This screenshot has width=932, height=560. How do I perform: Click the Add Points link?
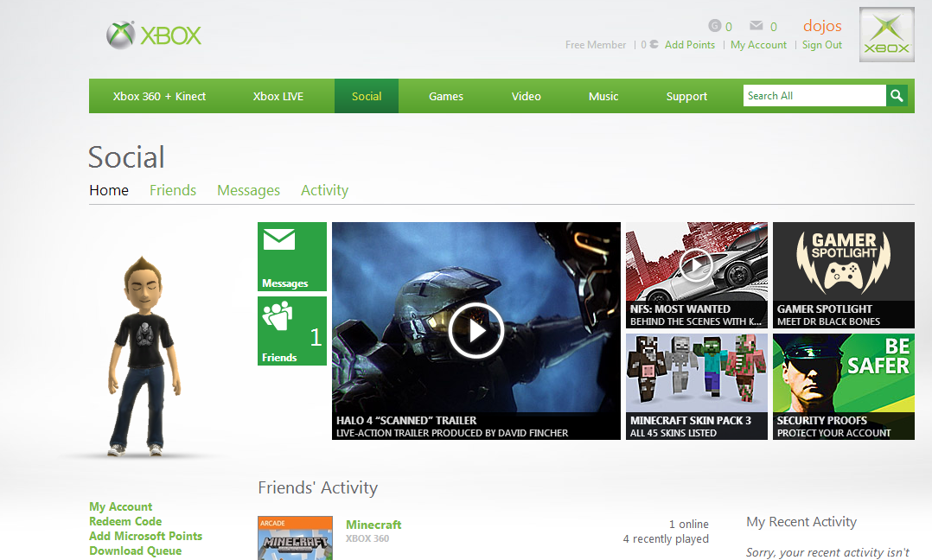coord(690,45)
